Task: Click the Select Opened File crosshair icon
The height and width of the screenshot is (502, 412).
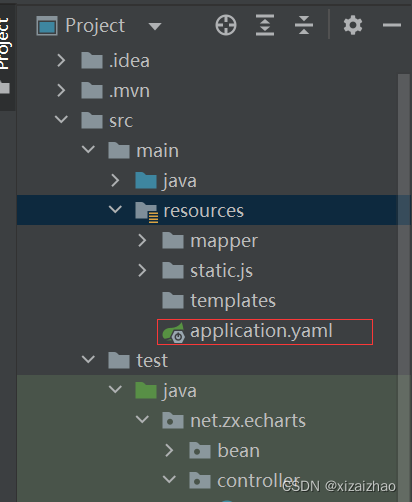Action: (x=226, y=25)
